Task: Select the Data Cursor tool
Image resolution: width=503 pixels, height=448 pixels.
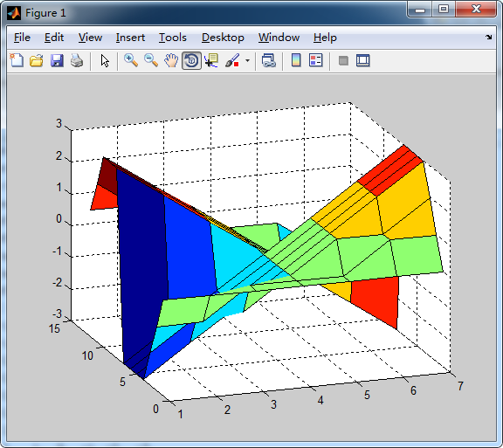Action: (x=211, y=60)
